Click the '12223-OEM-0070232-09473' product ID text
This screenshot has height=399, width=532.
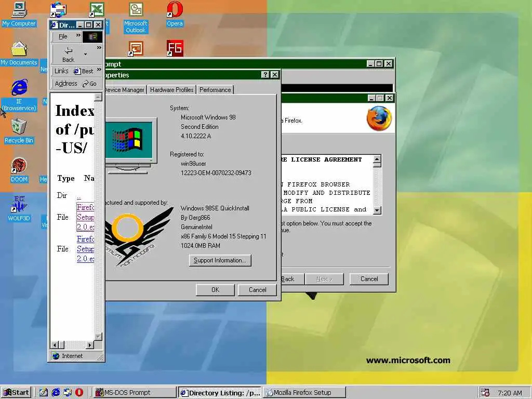point(216,172)
